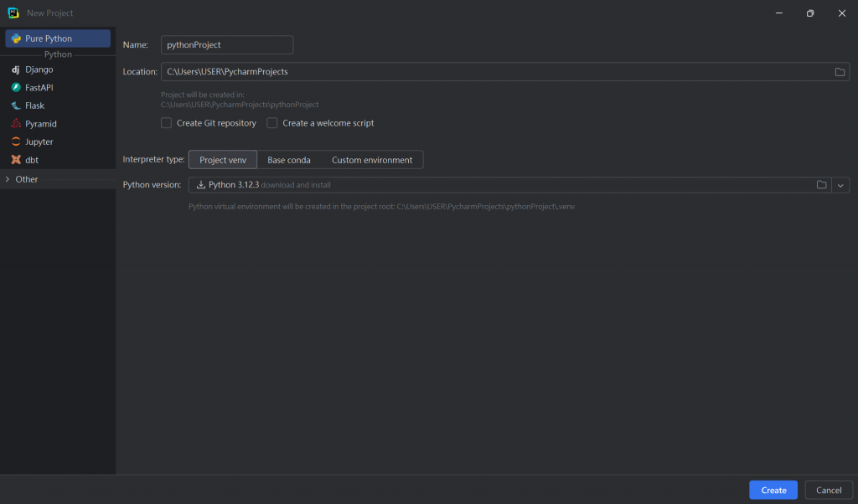Viewport: 858px width, 504px height.
Task: Click the dbt icon in sidebar
Action: coord(16,160)
